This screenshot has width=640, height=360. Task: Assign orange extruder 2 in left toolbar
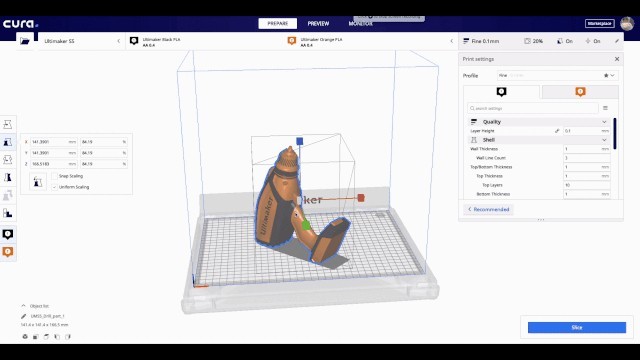pyautogui.click(x=8, y=251)
